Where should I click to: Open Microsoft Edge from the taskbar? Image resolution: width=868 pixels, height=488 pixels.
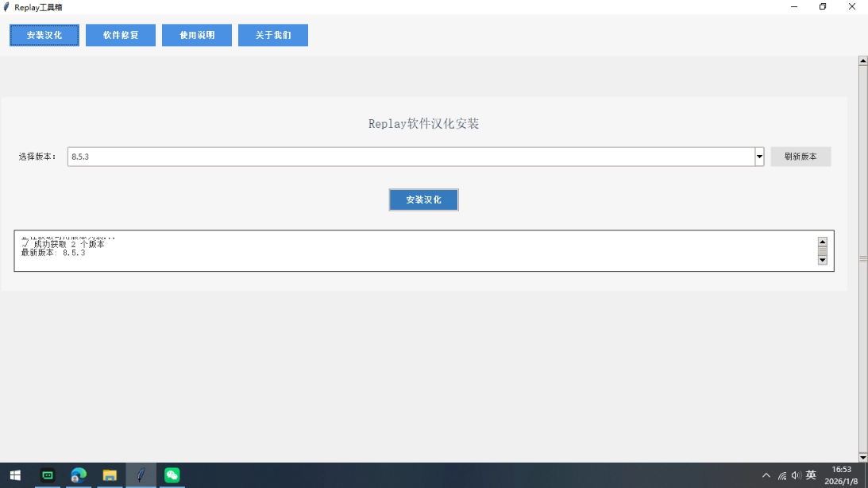pos(78,475)
